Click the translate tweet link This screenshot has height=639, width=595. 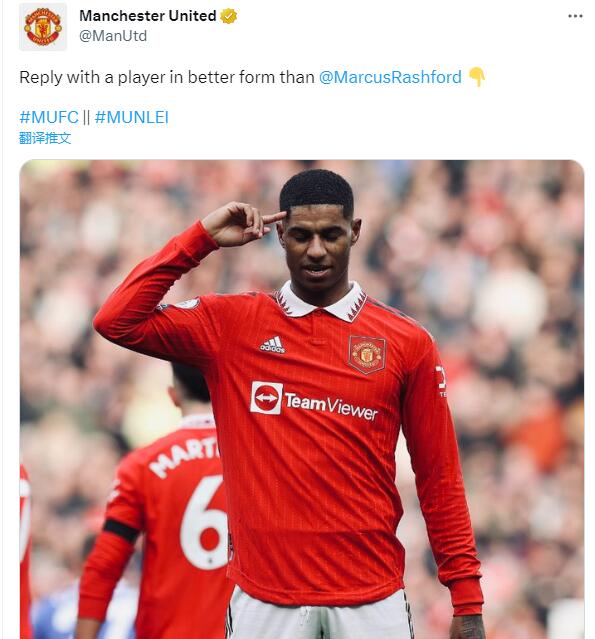[45, 138]
